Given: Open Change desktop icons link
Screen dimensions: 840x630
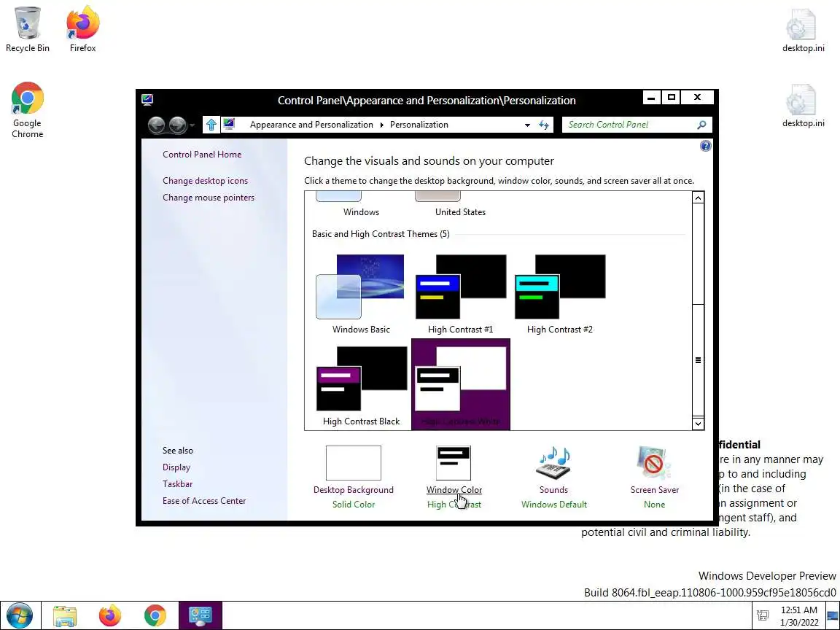Looking at the screenshot, I should pyautogui.click(x=205, y=181).
